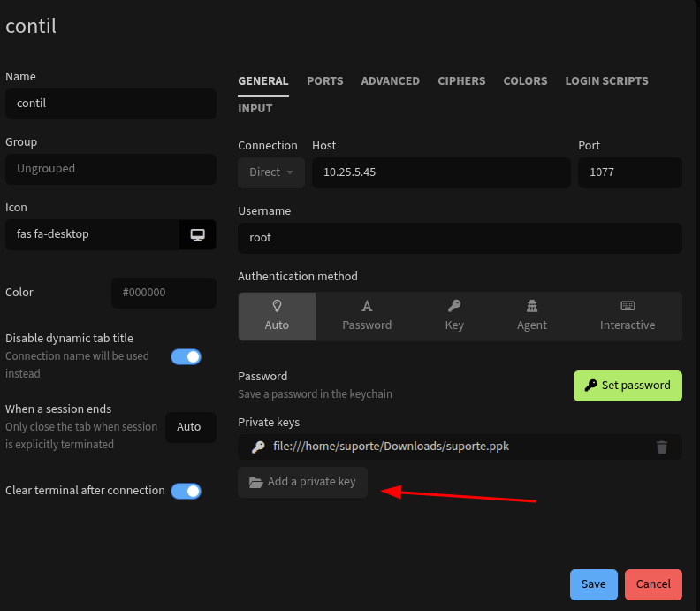Select Password authentication method

[367, 316]
